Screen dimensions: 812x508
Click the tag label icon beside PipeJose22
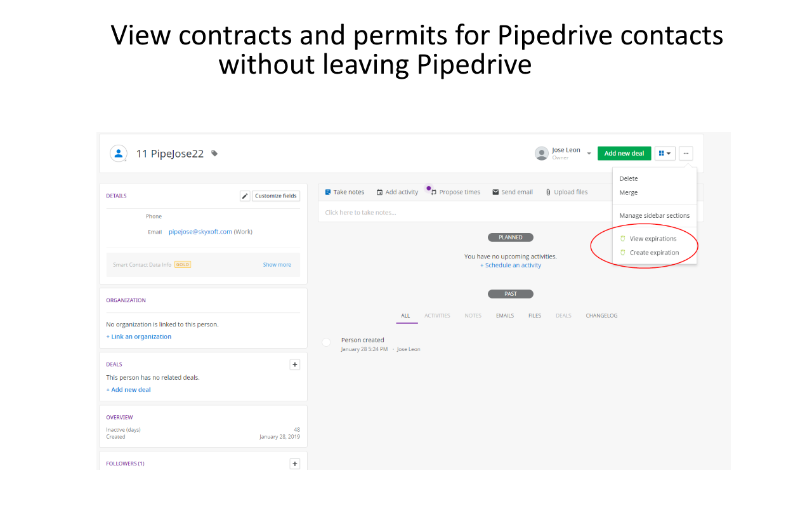tap(214, 153)
